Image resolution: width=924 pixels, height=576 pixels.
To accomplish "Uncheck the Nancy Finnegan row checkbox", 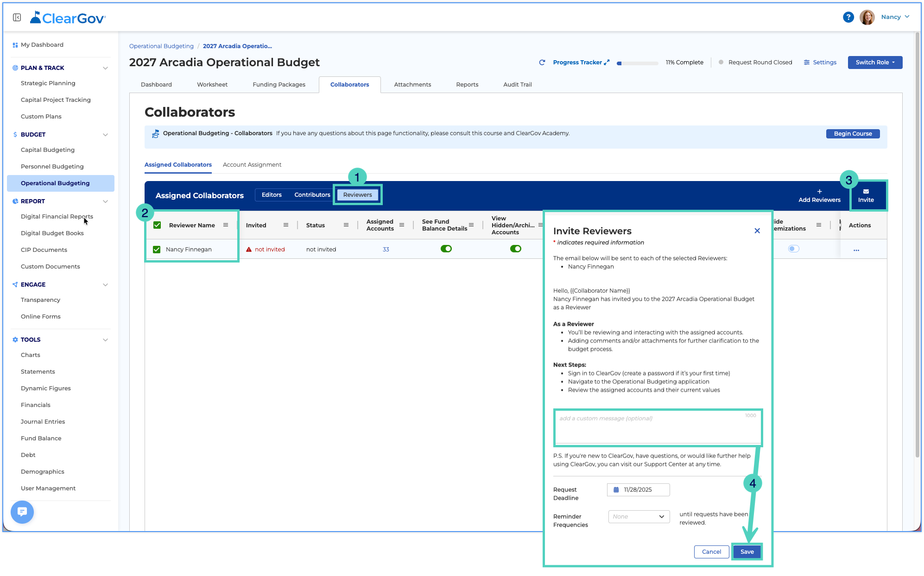I will [157, 250].
